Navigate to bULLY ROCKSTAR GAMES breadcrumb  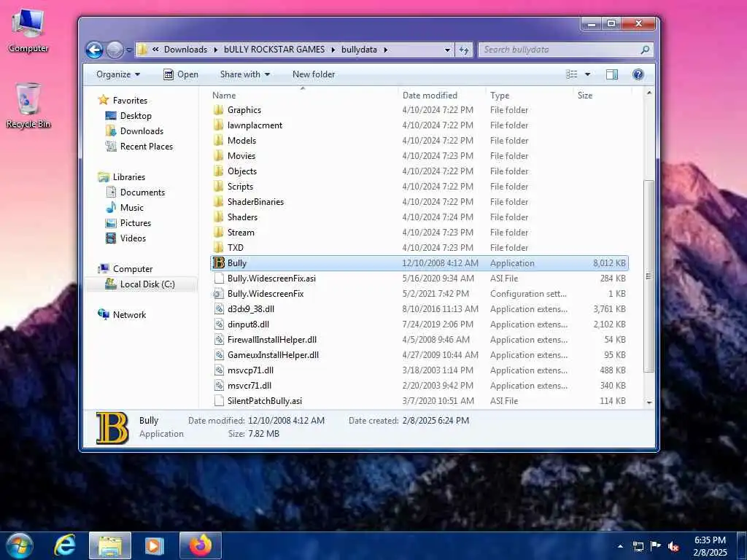[274, 50]
